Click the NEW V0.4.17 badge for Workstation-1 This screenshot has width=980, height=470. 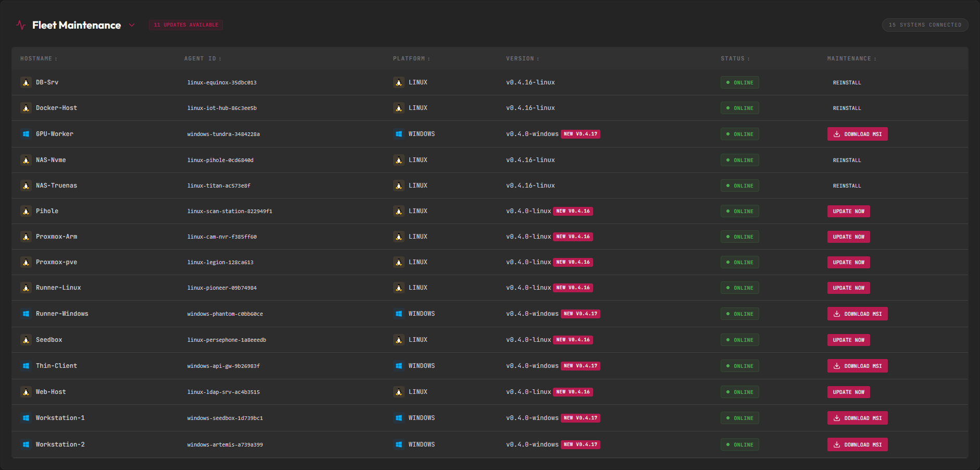[580, 418]
